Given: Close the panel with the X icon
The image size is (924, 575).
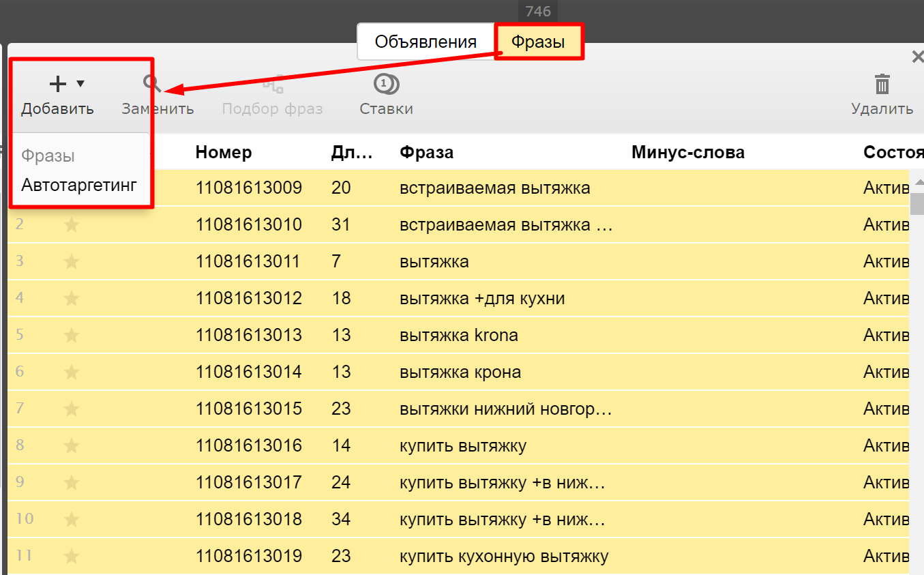Looking at the screenshot, I should click(x=917, y=57).
